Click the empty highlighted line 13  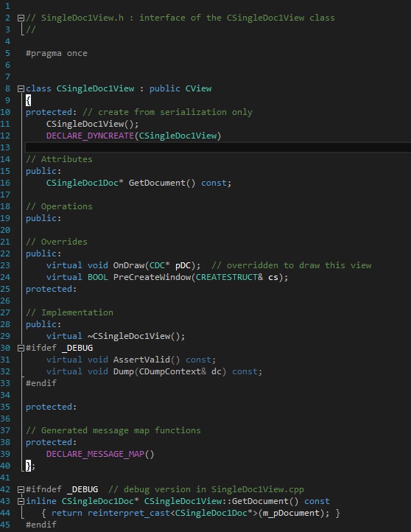click(x=218, y=147)
